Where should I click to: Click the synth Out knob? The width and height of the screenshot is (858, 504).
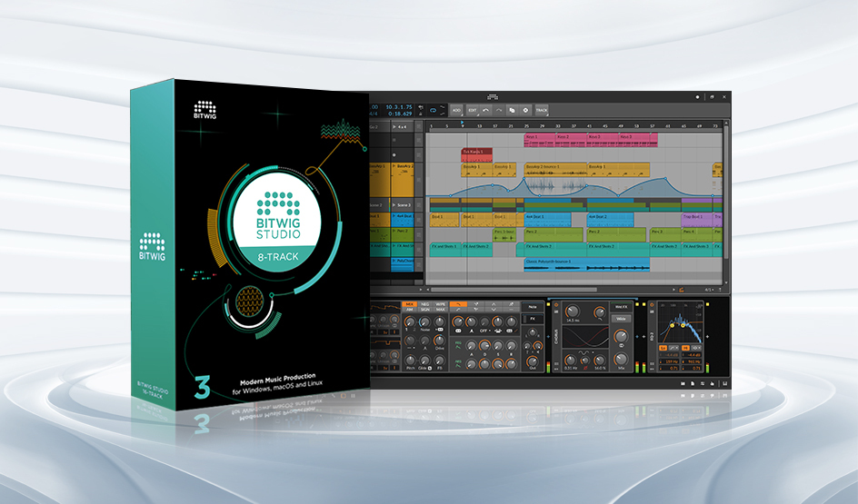pyautogui.click(x=532, y=361)
